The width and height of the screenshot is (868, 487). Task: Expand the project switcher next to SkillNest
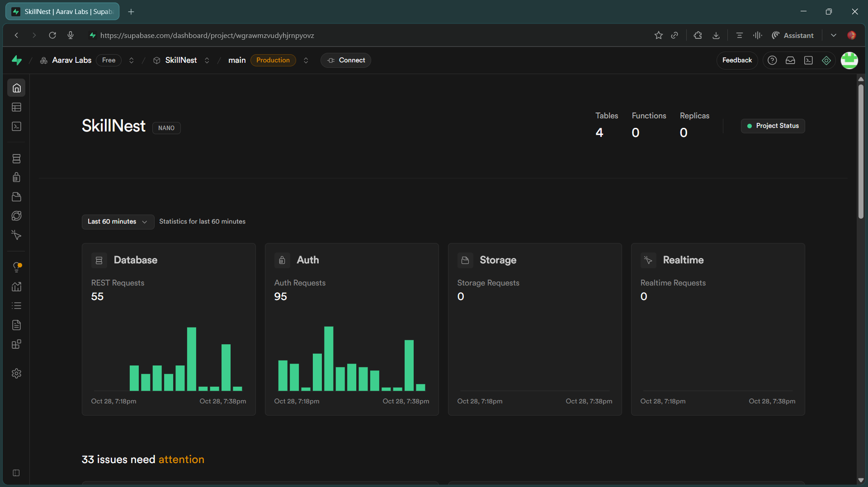pos(207,61)
